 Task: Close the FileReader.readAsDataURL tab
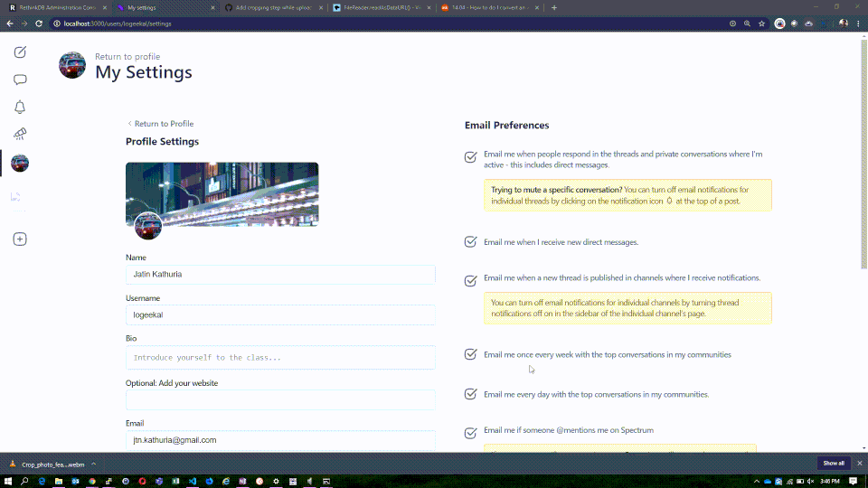pyautogui.click(x=429, y=8)
